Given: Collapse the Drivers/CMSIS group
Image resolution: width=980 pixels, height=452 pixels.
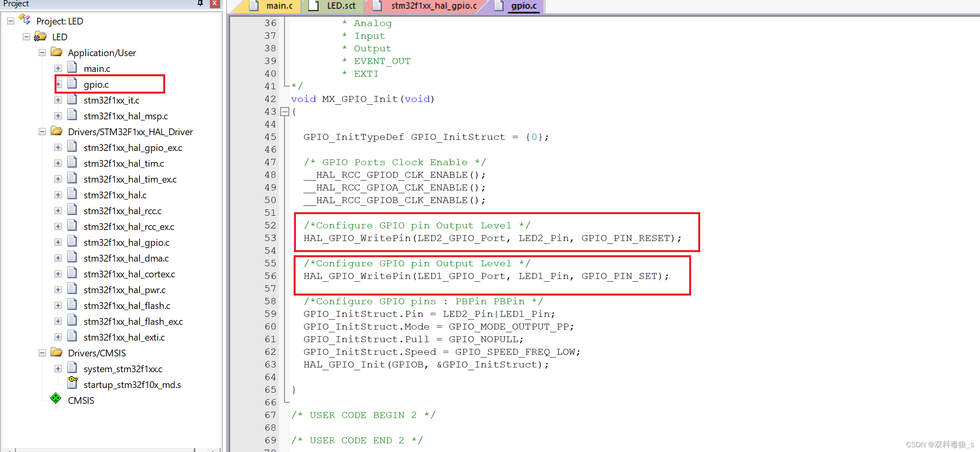Looking at the screenshot, I should pyautogui.click(x=42, y=353).
